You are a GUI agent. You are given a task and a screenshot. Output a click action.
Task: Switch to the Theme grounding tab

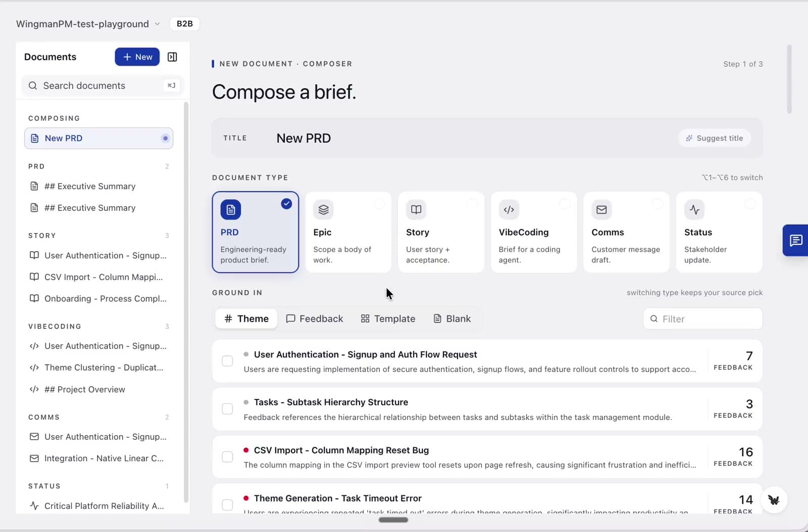point(246,318)
